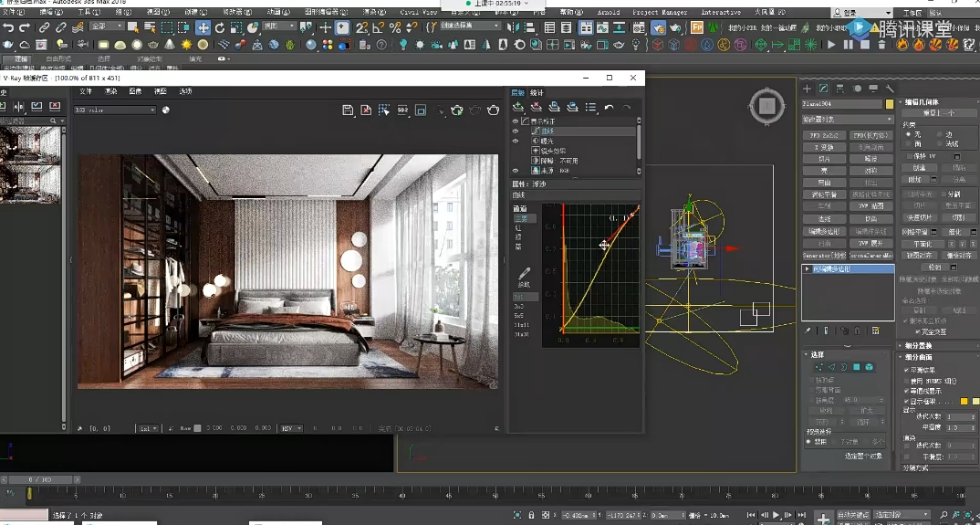
Task: Select Vertex sub-object level icon
Action: 818,367
